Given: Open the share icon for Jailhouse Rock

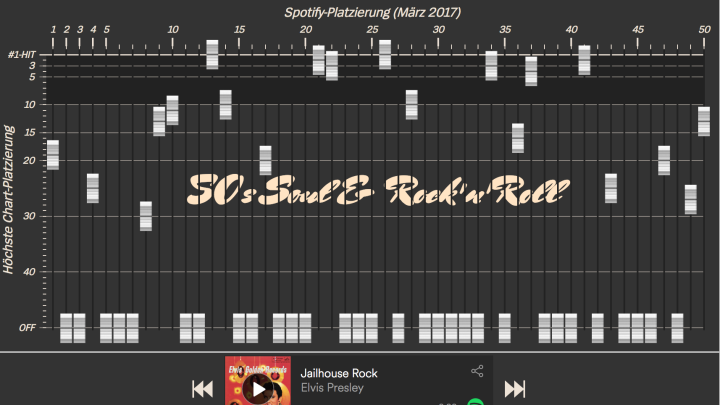Looking at the screenshot, I should point(477,371).
